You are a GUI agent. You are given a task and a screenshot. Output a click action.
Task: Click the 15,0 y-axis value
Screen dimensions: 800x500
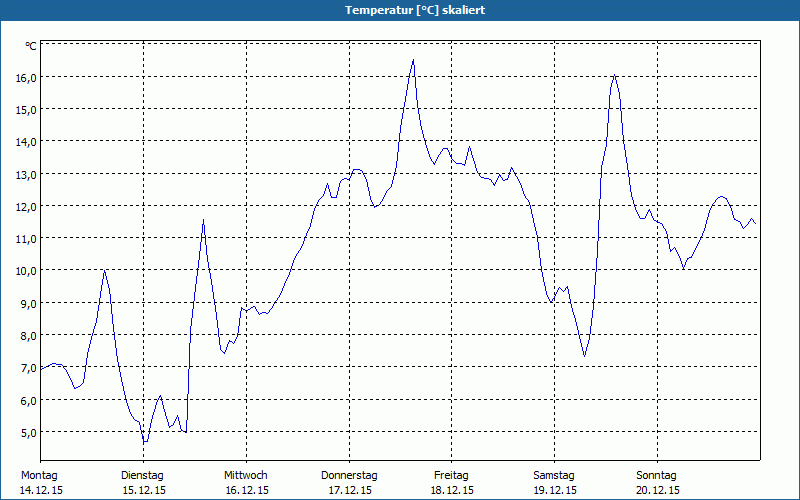tap(27, 110)
